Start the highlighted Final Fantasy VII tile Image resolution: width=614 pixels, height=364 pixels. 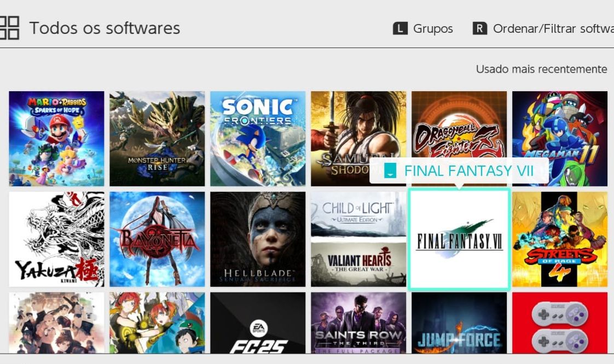click(459, 239)
